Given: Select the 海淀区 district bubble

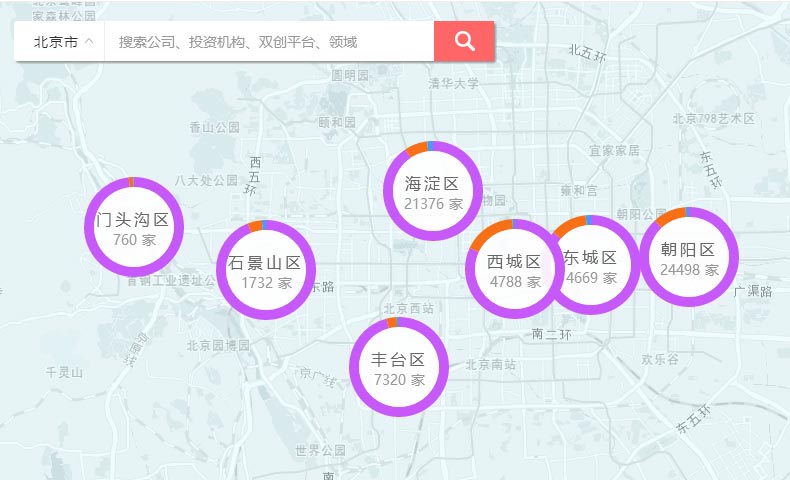Looking at the screenshot, I should (x=432, y=192).
